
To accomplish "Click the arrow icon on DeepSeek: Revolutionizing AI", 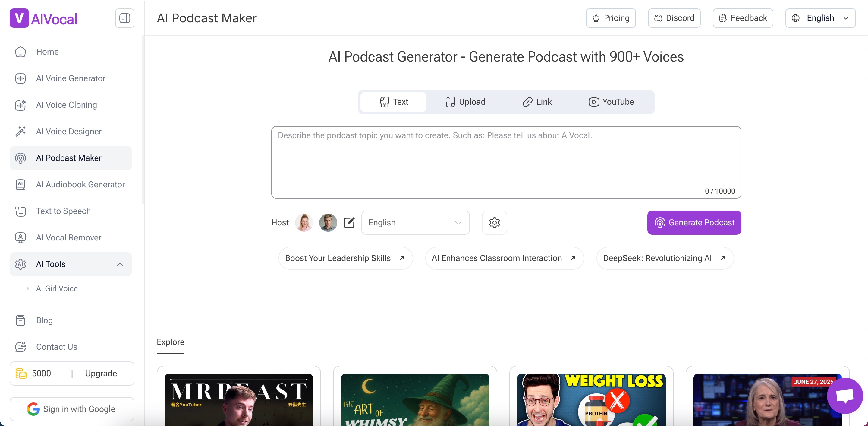I will tap(723, 258).
